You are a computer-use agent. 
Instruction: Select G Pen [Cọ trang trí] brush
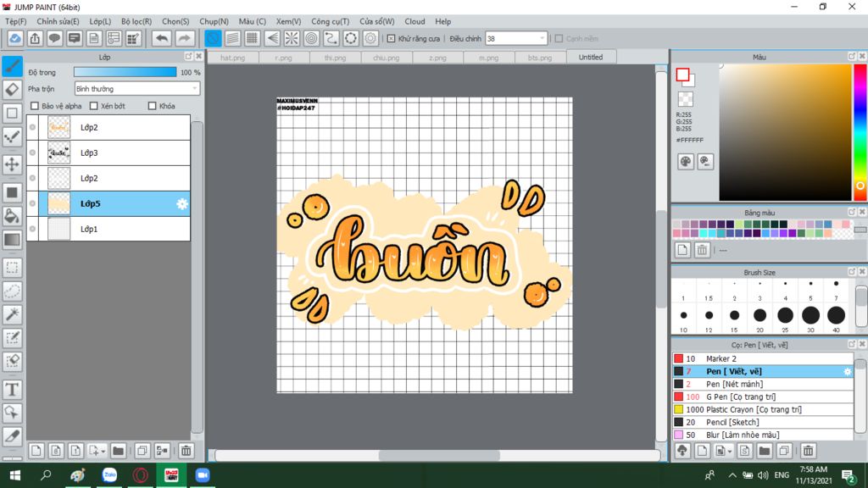click(763, 396)
